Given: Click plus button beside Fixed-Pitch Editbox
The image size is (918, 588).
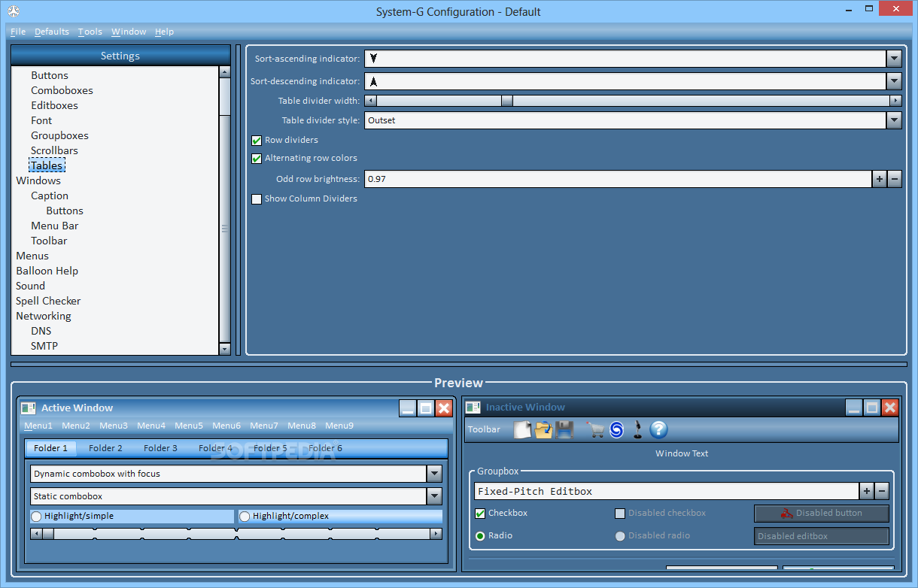Looking at the screenshot, I should click(867, 491).
